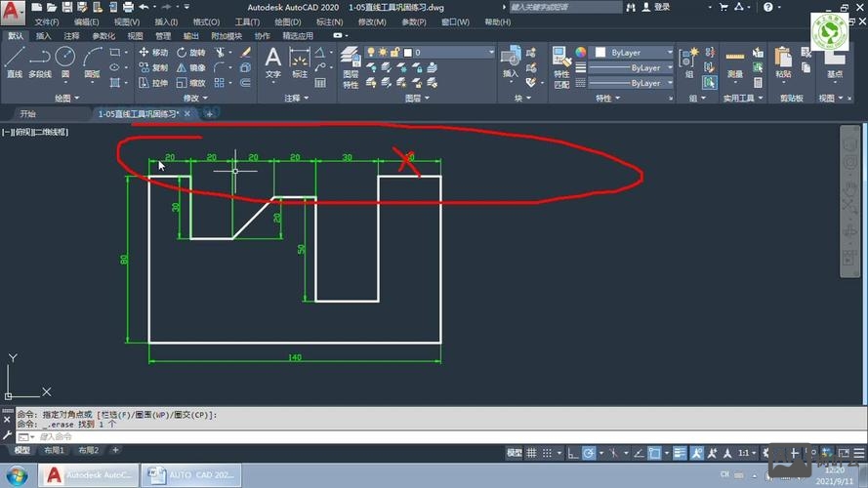Click the Move (移动) tool
The height and width of the screenshot is (488, 868).
coord(153,53)
